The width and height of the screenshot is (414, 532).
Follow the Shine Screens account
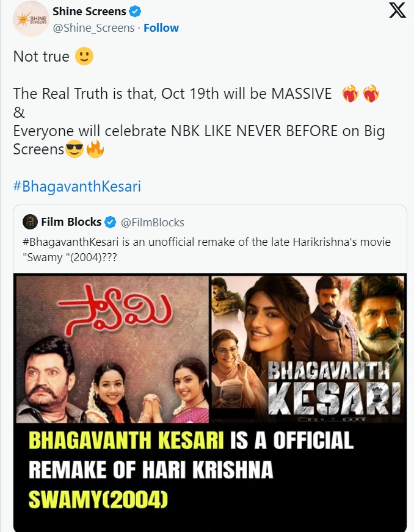coord(161,28)
